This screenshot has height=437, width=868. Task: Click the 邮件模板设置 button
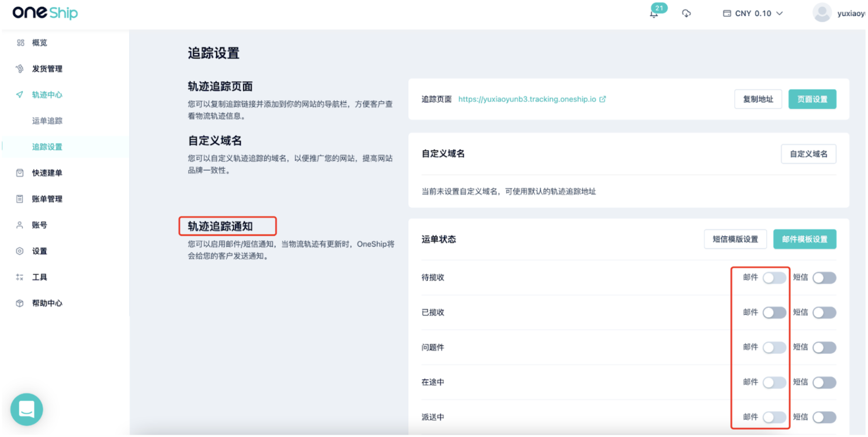(805, 239)
